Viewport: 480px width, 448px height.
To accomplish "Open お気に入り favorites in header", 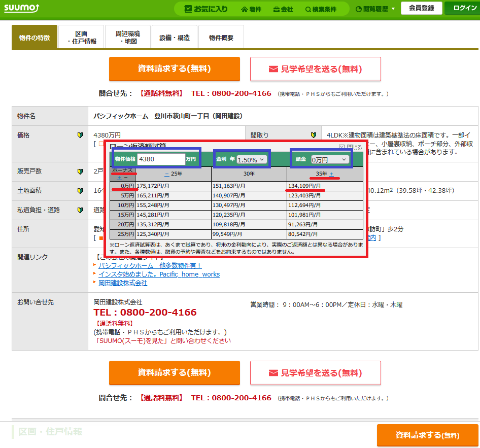I will click(207, 9).
